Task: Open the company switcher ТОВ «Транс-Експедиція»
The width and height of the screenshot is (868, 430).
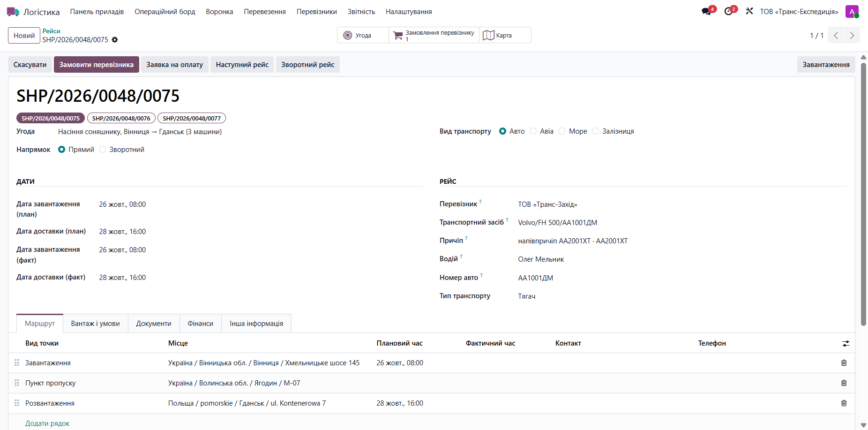Action: [799, 12]
